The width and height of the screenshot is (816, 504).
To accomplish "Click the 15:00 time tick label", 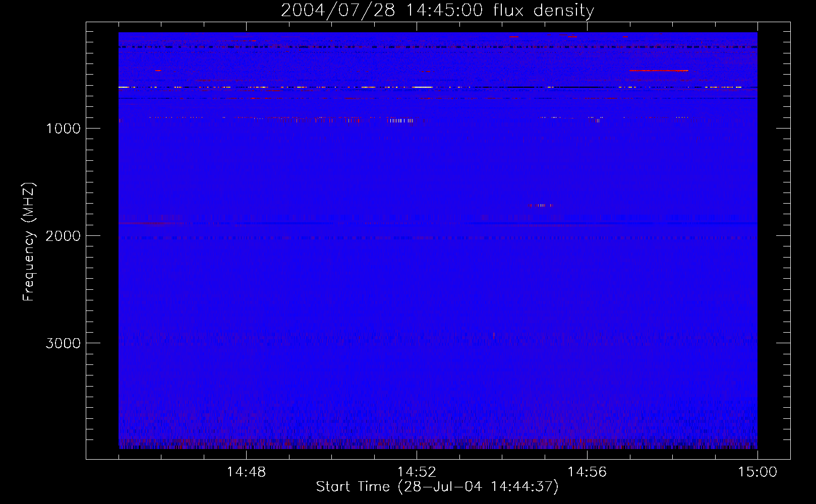I will click(757, 472).
